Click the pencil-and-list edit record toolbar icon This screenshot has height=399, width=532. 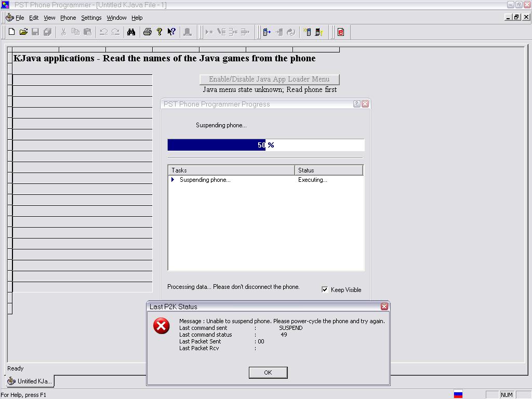pyautogui.click(x=221, y=32)
